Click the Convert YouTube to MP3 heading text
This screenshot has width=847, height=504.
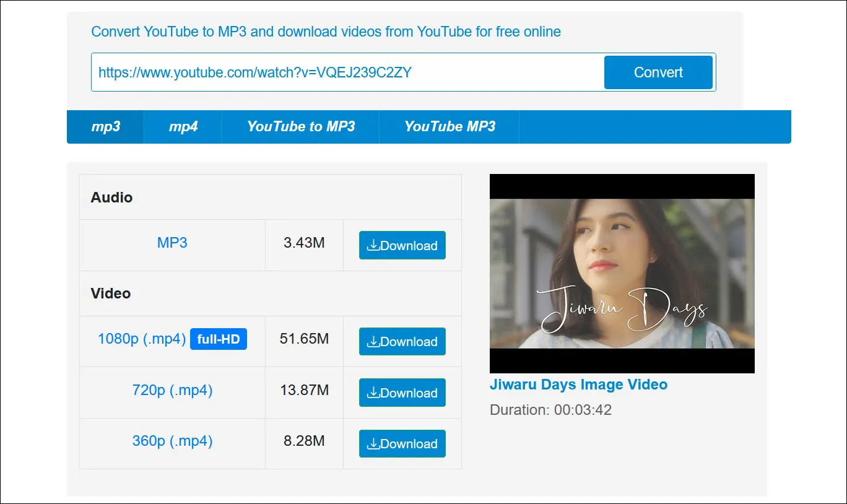[326, 32]
